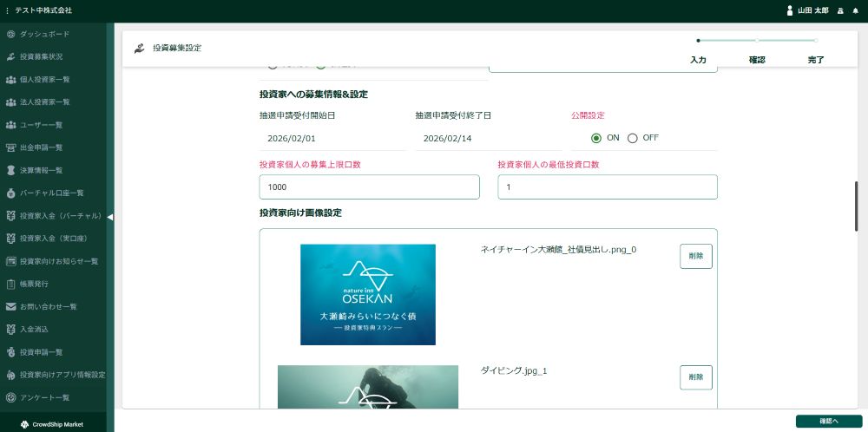
Task: Set 公開設定 to OFF
Action: [x=632, y=138]
